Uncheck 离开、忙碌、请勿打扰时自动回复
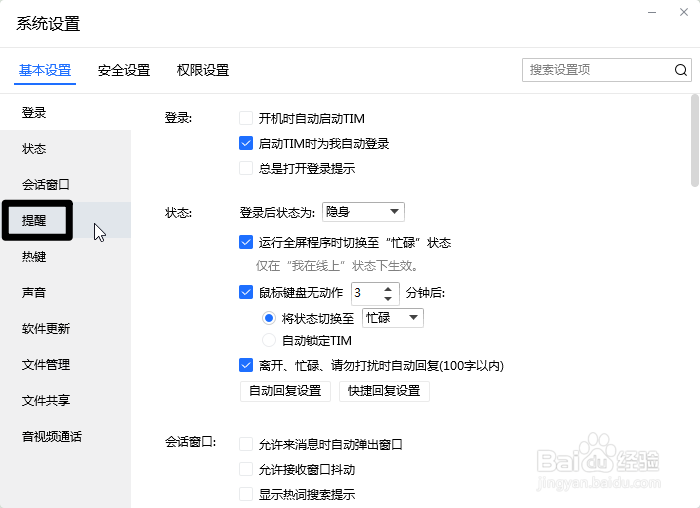Screen dimensions: 700x508 coord(246,365)
